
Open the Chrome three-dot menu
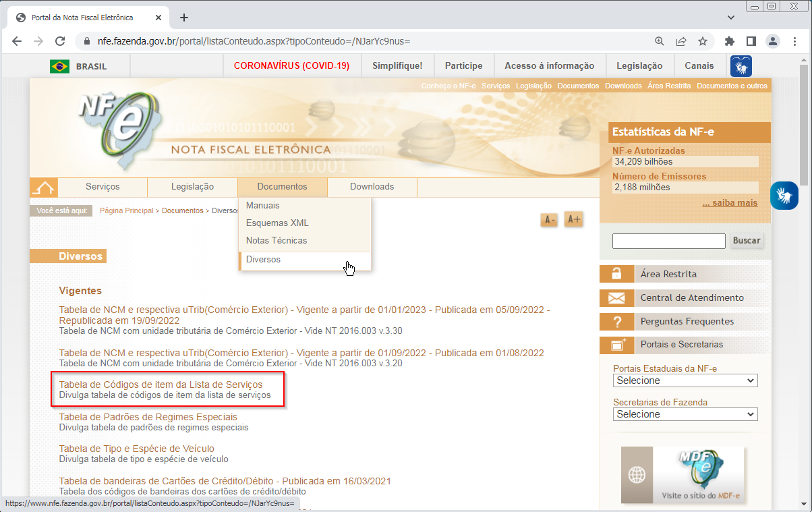tap(794, 41)
